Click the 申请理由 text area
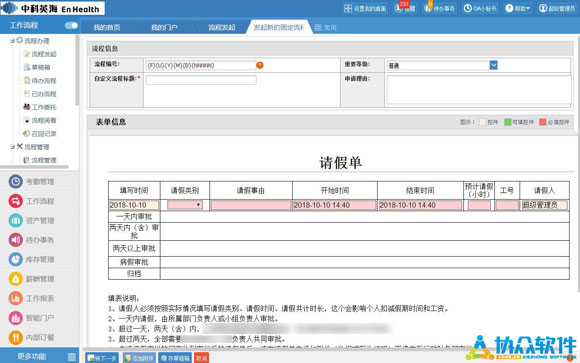This screenshot has height=363, width=580. point(479,90)
